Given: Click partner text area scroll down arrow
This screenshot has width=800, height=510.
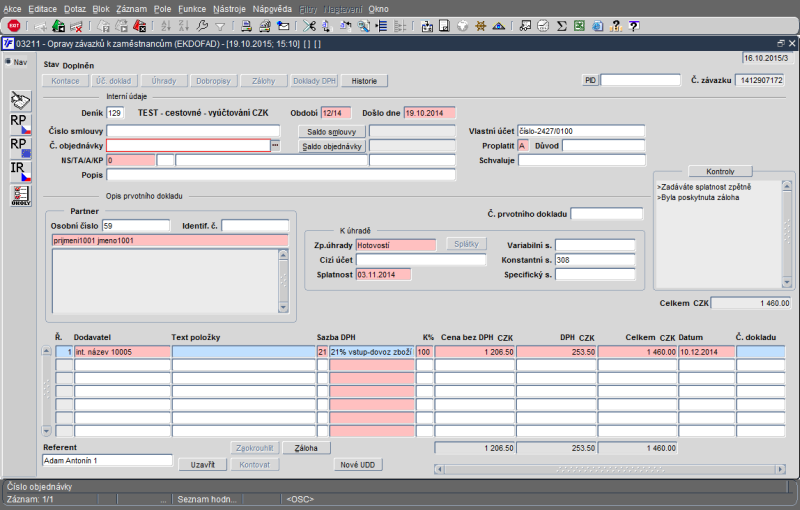Looking at the screenshot, I should tap(283, 308).
